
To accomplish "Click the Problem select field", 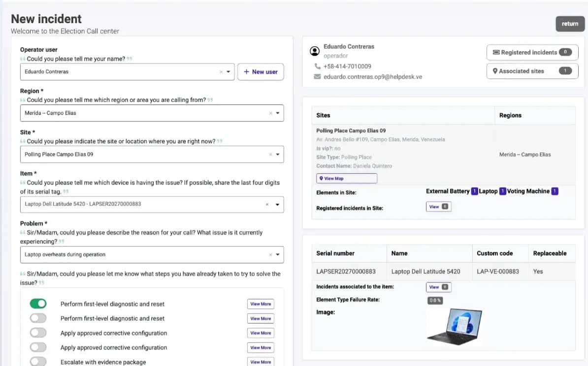I will click(152, 255).
